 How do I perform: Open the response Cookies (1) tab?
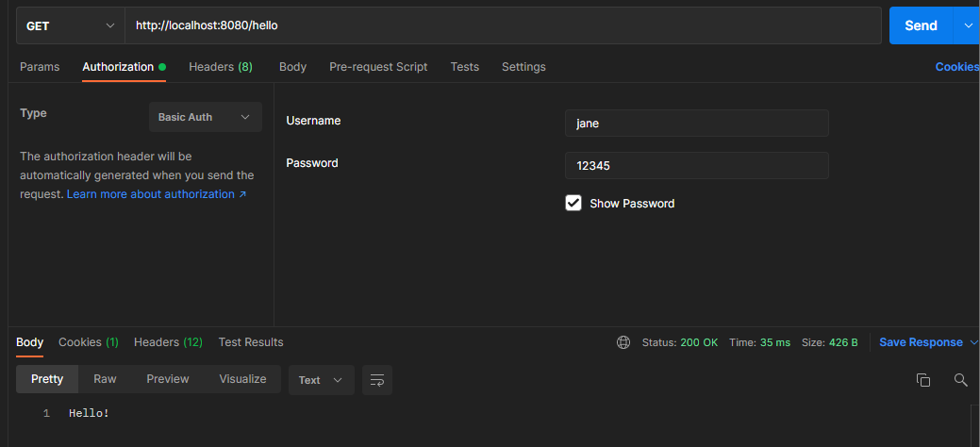pyautogui.click(x=88, y=342)
